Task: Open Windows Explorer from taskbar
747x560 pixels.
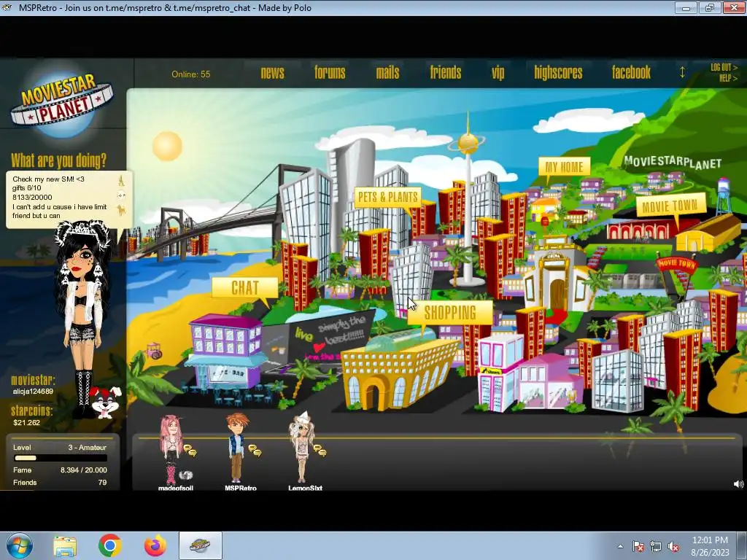Action: [65, 546]
